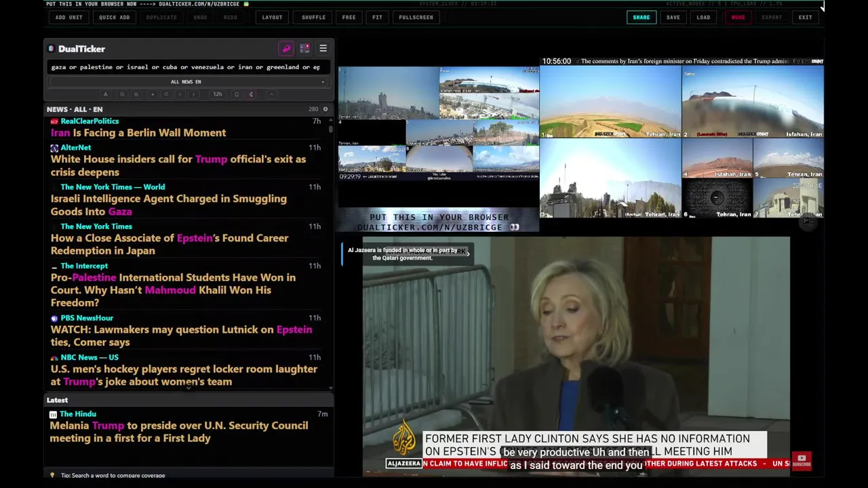Image resolution: width=868 pixels, height=488 pixels.
Task: Click 'The New York Times — World' source
Action: [113, 186]
